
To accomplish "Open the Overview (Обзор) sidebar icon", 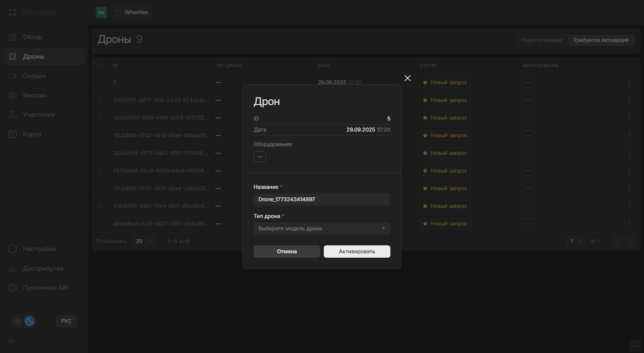I will point(12,37).
